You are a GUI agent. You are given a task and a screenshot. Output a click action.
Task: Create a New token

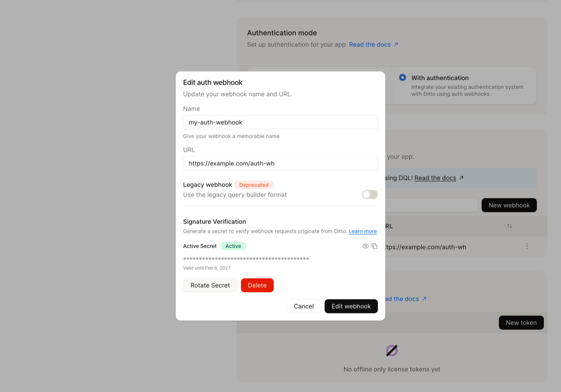tap(521, 322)
